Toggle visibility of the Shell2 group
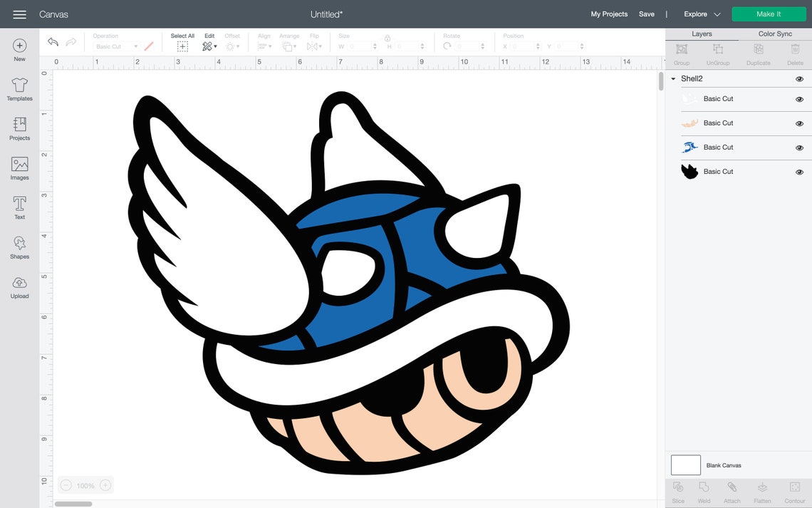This screenshot has width=812, height=508. (799, 78)
